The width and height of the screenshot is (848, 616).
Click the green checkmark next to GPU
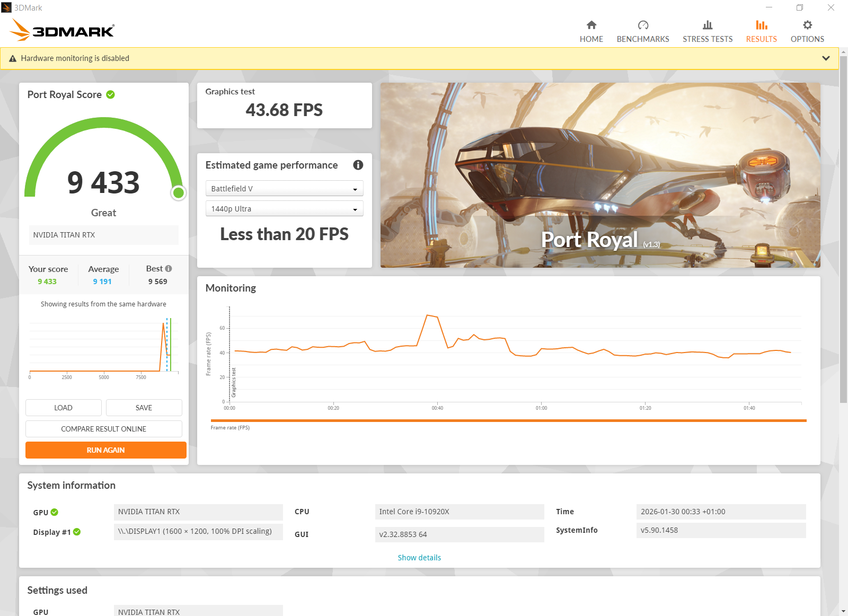click(x=55, y=512)
